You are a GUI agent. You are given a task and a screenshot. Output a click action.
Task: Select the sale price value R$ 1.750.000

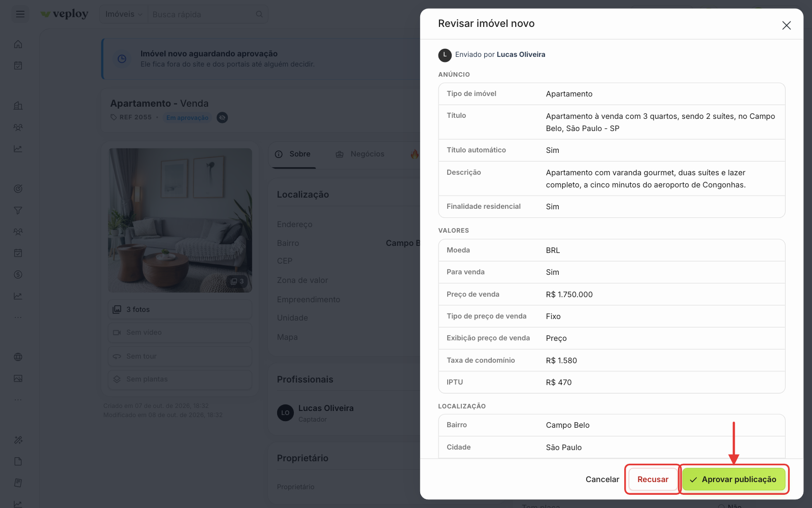tap(569, 295)
